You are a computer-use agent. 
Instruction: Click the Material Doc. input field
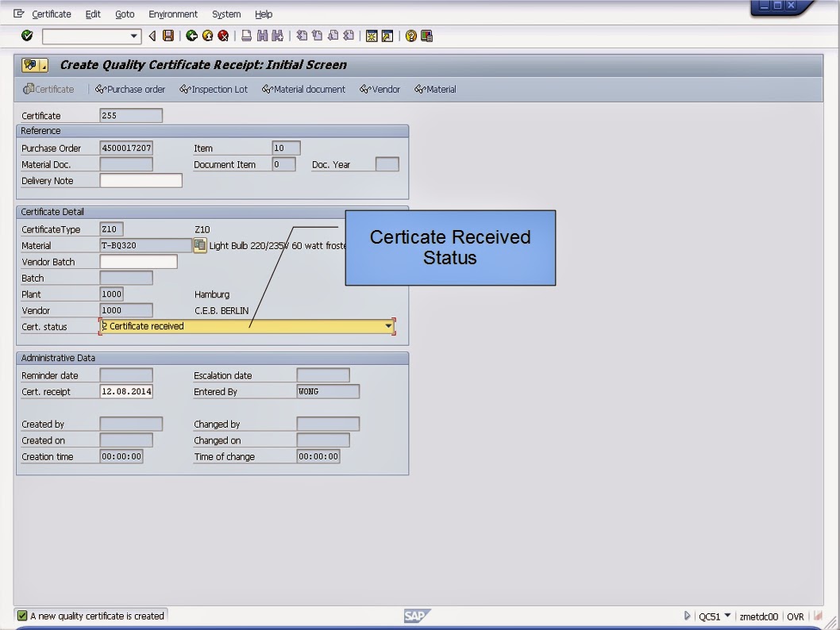[126, 164]
